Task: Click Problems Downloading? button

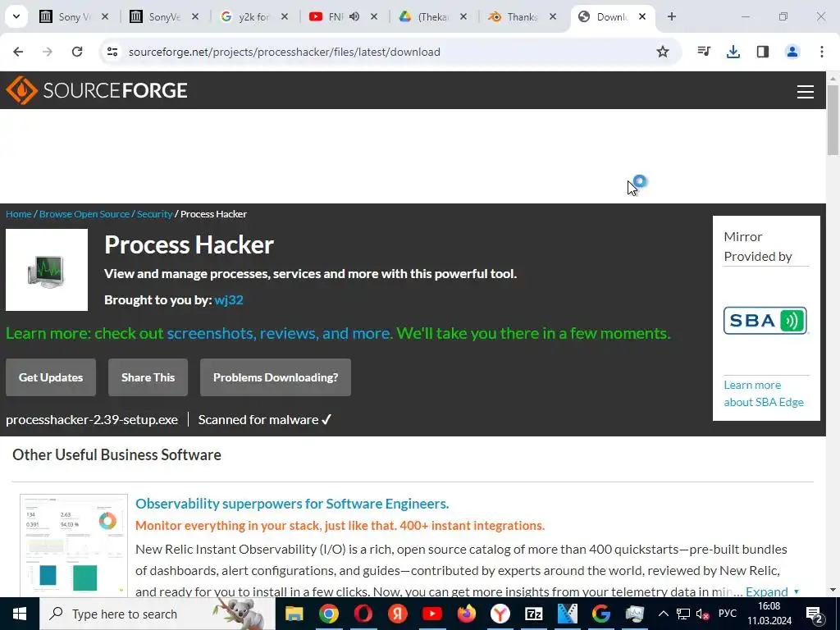Action: [276, 377]
